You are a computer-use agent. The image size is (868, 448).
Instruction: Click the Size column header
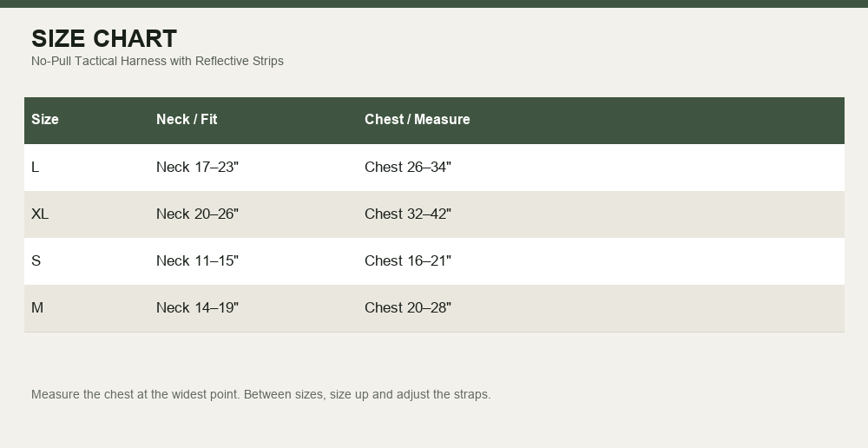coord(45,119)
